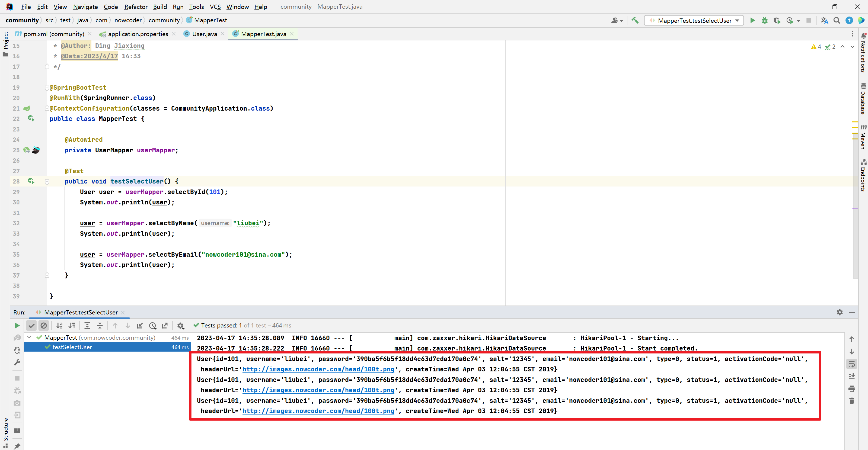Select the Code menu in menu bar
The width and height of the screenshot is (868, 450).
[110, 6]
